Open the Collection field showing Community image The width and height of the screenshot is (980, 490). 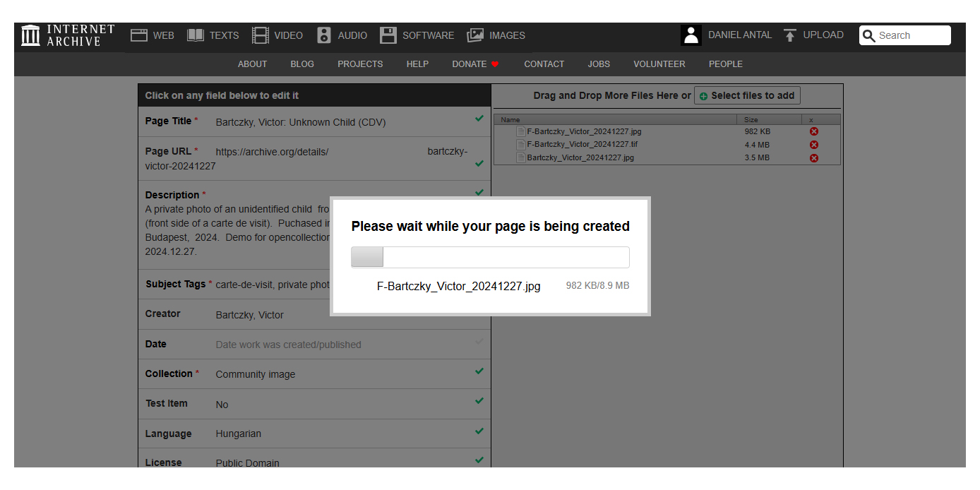256,374
